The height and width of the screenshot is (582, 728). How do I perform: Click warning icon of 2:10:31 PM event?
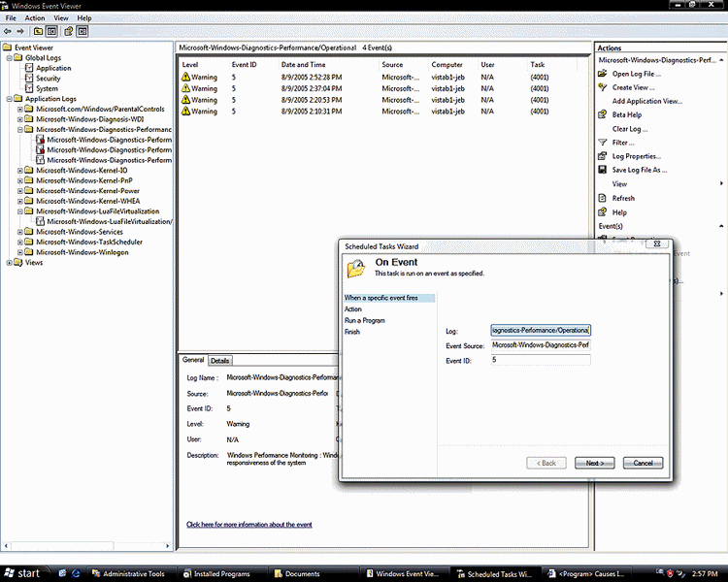tap(185, 111)
